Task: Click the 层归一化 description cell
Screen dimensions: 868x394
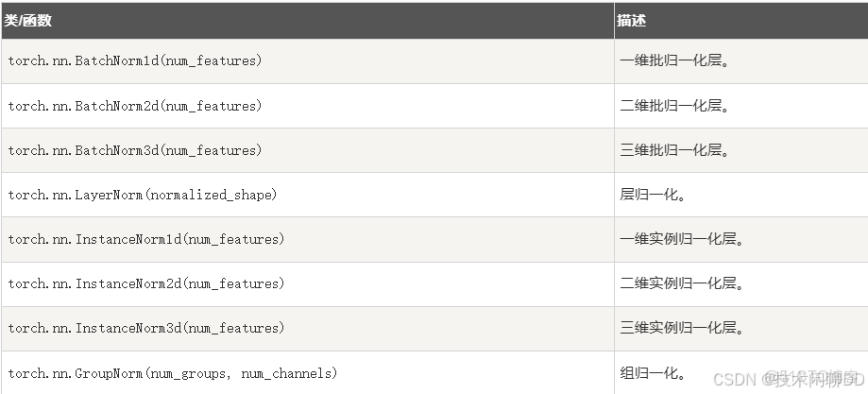Action: coord(653,195)
